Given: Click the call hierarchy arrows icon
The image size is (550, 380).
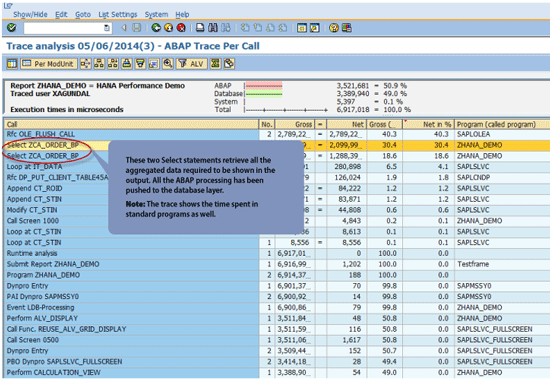Looking at the screenshot, I should pyautogui.click(x=85, y=64).
